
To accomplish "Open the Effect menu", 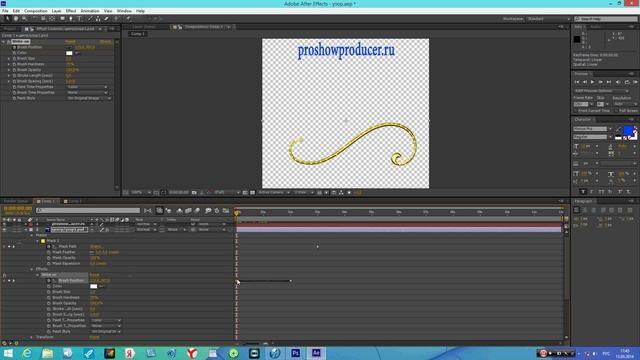I will tap(71, 11).
